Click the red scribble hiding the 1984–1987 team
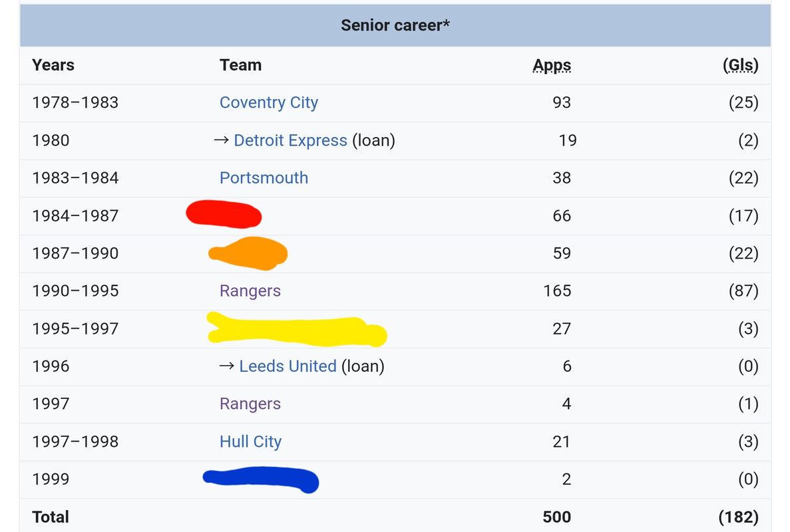Screen dimensions: 790x532 point(224,214)
